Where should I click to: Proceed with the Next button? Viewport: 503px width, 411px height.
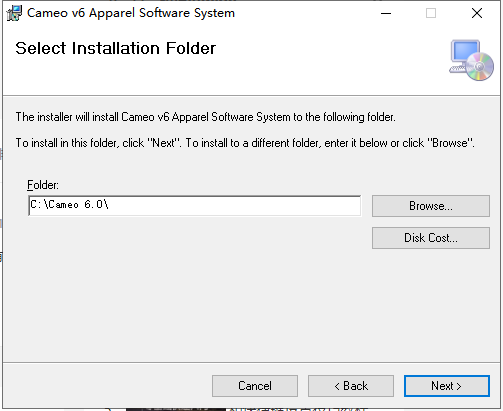pos(447,386)
